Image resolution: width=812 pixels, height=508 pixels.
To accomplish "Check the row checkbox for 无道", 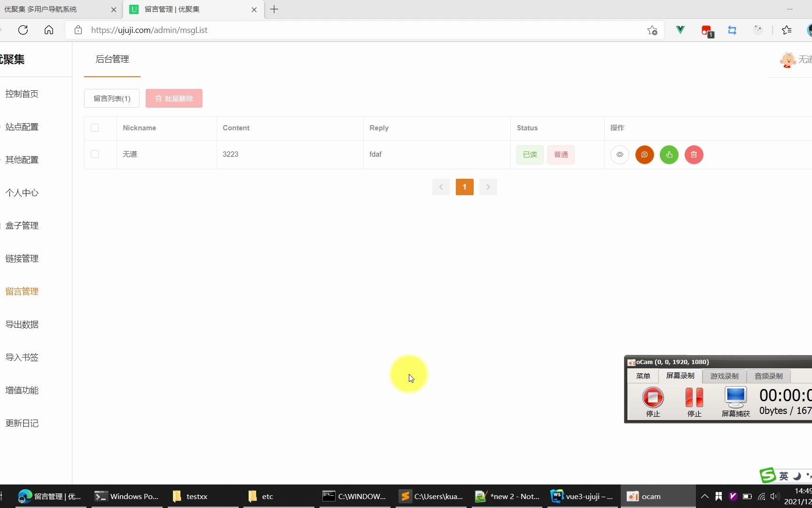I will (x=95, y=154).
